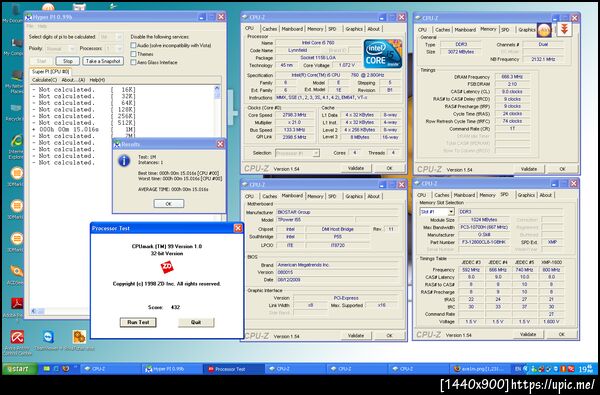Click Stop button in Hyper PI
The width and height of the screenshot is (600, 395).
tap(68, 61)
